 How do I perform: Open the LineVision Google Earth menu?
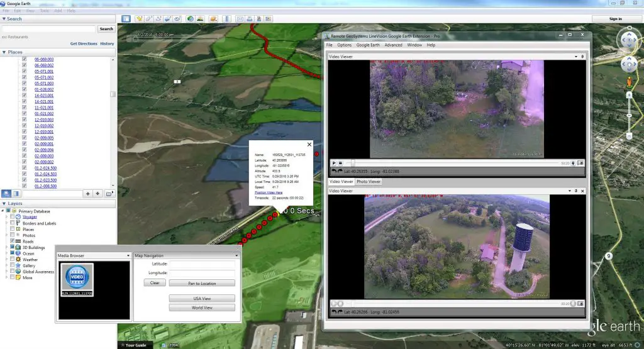368,45
